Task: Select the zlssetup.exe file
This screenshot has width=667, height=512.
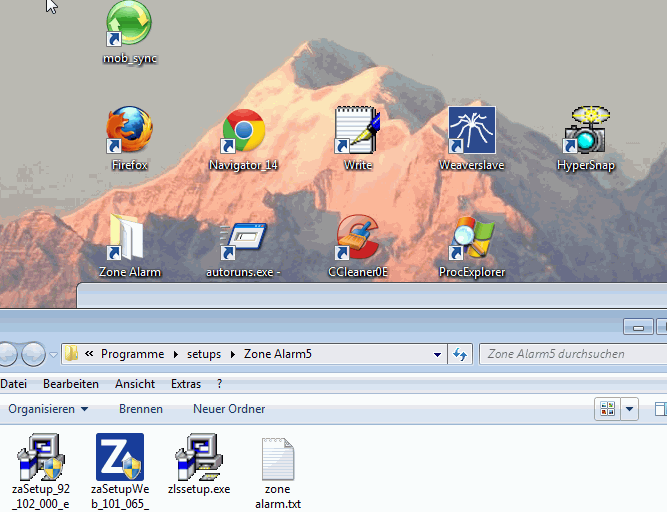Action: [x=199, y=464]
